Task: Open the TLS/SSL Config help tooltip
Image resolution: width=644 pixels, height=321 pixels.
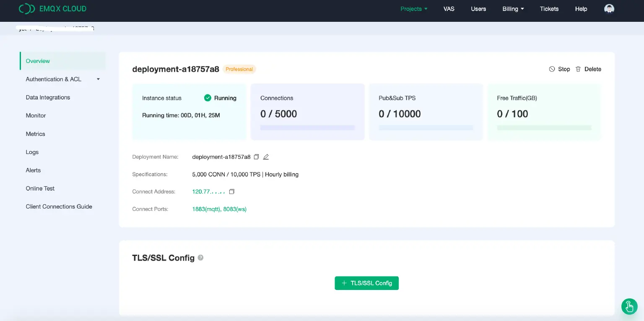Action: coord(200,258)
